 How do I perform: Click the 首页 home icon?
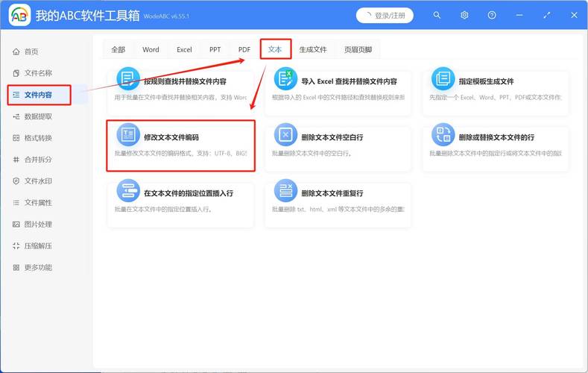[16, 51]
